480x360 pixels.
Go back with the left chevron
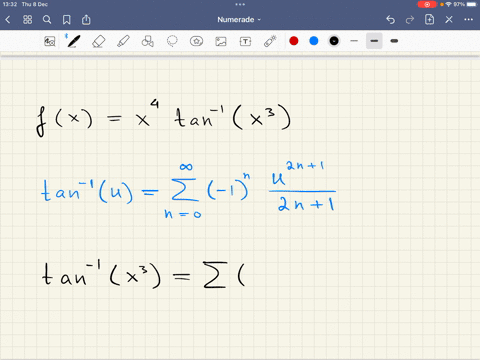point(8,20)
